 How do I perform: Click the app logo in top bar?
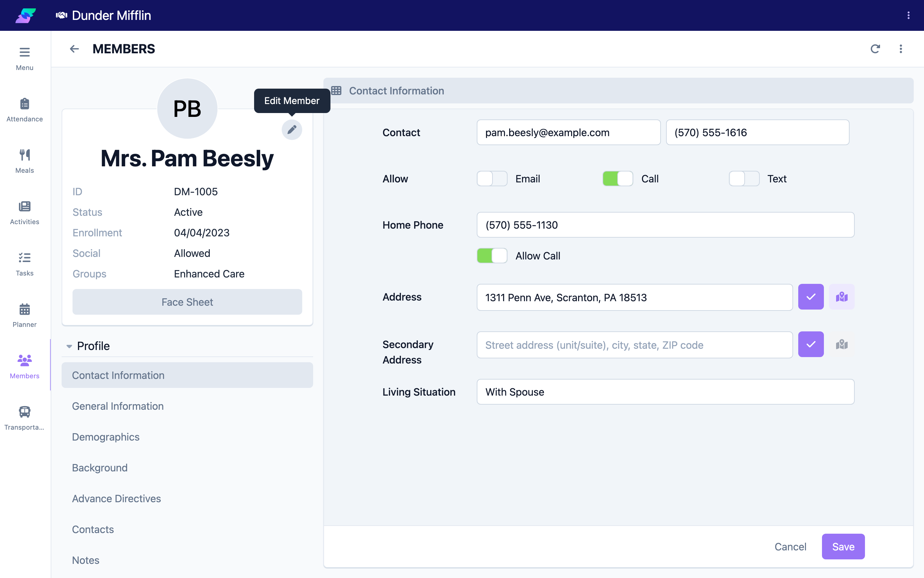26,15
